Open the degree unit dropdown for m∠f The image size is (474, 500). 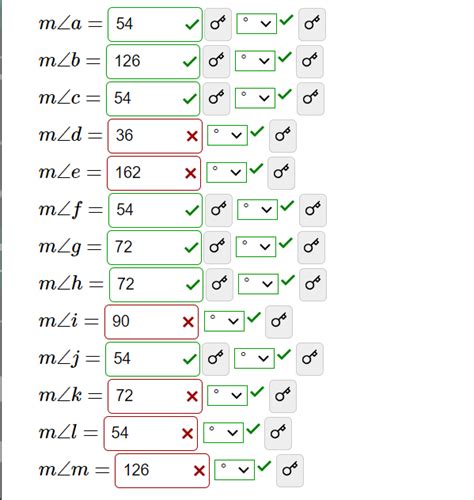257,209
